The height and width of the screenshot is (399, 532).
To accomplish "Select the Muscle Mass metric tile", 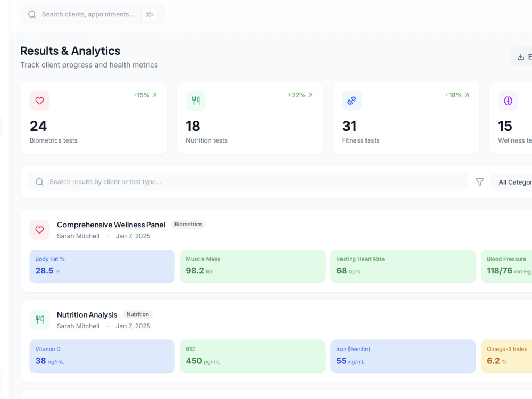I will pyautogui.click(x=252, y=267).
